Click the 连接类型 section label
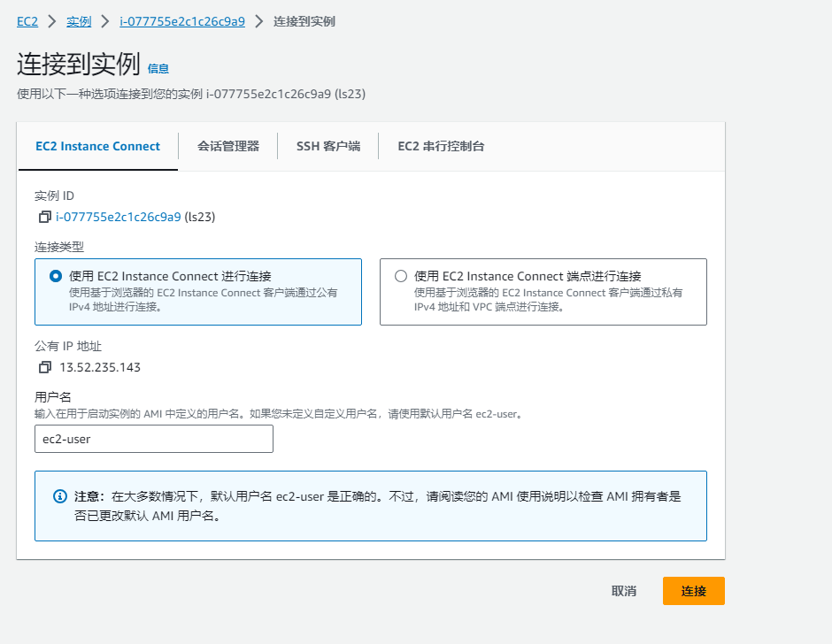Screen dimensions: 832x644 pyautogui.click(x=59, y=247)
